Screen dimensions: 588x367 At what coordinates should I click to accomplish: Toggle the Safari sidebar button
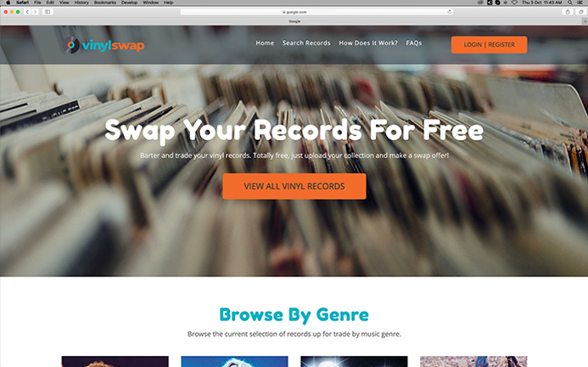pyautogui.click(x=48, y=12)
